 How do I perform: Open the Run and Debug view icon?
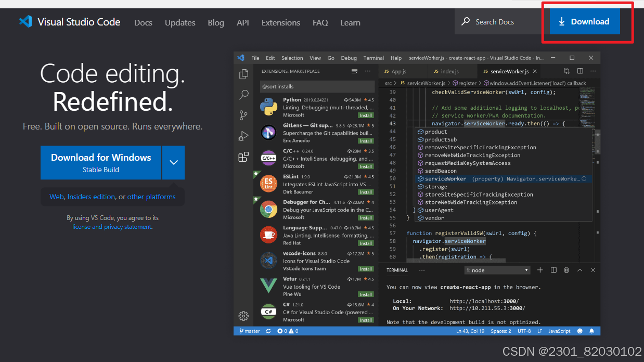coord(243,136)
